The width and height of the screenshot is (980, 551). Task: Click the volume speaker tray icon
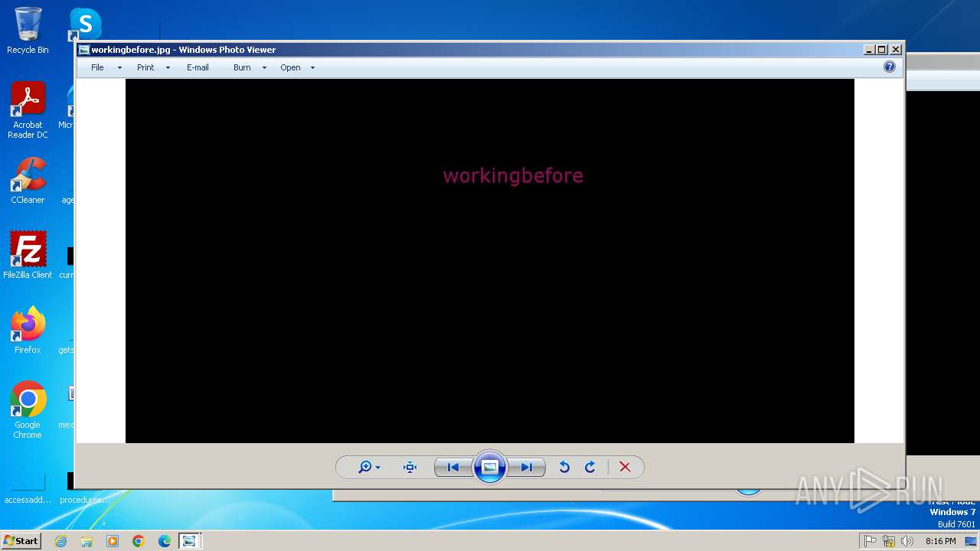point(907,541)
